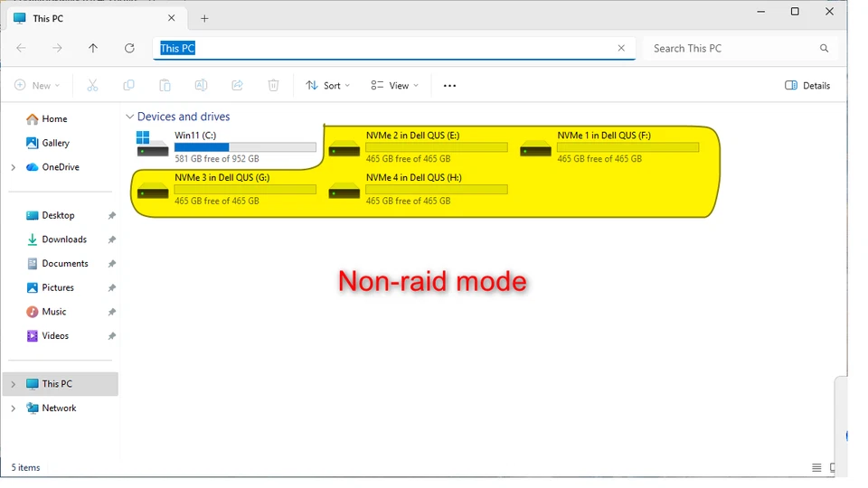Collapse the Devices and drives group
Screen dimensions: 868x488
[x=129, y=117]
